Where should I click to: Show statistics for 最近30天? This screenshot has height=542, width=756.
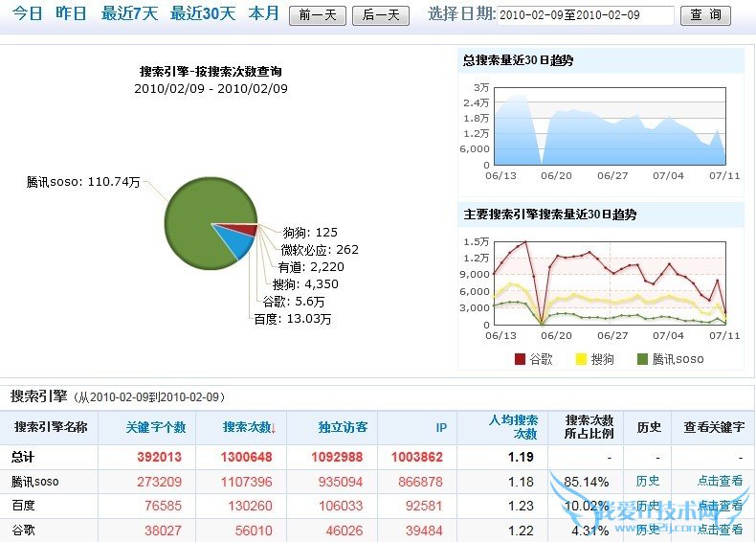[203, 14]
